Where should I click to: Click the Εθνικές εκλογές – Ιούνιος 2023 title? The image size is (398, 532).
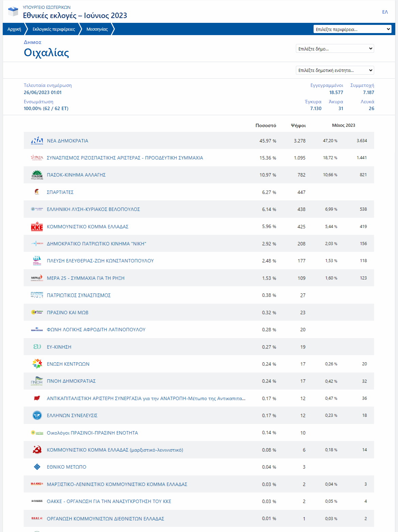click(x=75, y=15)
